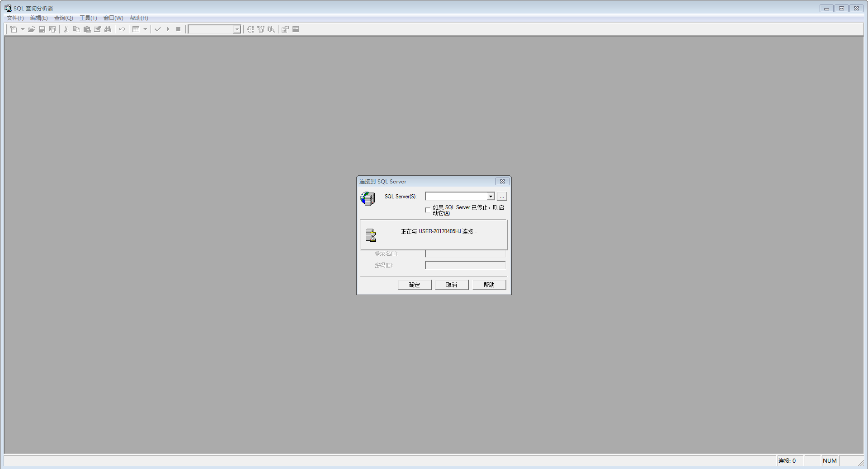
Task: Create a new query window
Action: [14, 29]
